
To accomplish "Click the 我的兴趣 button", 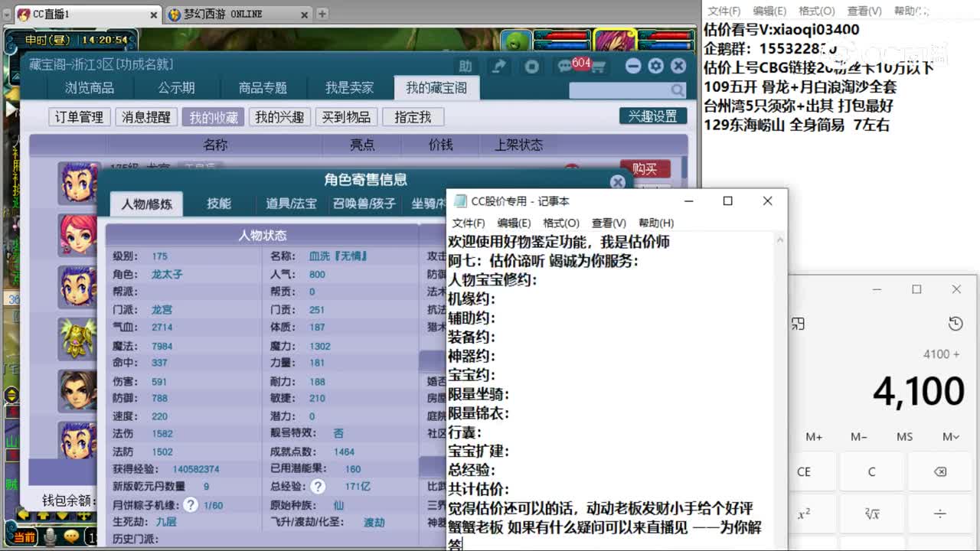I will point(279,117).
